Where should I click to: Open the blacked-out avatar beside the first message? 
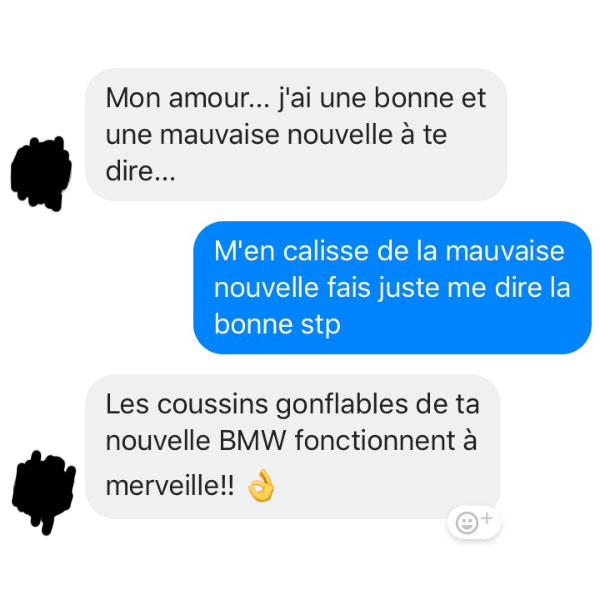pos(41,173)
